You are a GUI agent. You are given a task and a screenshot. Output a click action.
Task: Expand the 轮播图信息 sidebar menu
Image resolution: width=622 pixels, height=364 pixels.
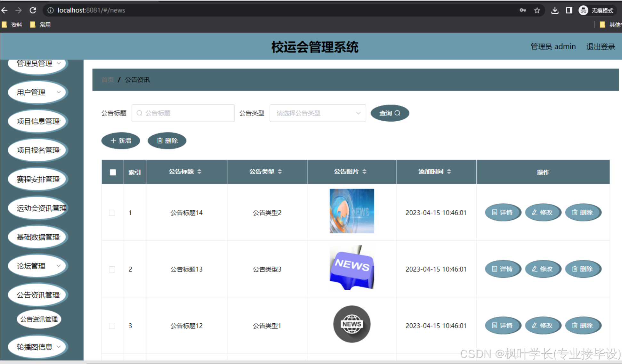tap(38, 347)
